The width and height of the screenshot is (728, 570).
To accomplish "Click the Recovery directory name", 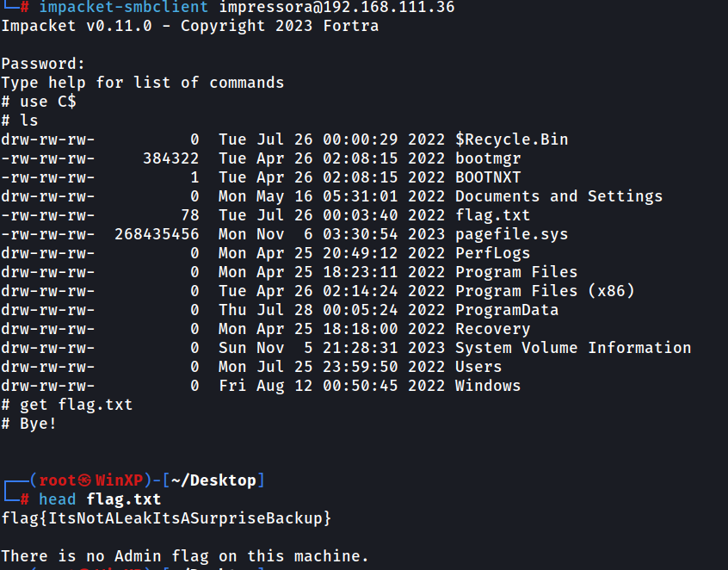I will [x=492, y=330].
